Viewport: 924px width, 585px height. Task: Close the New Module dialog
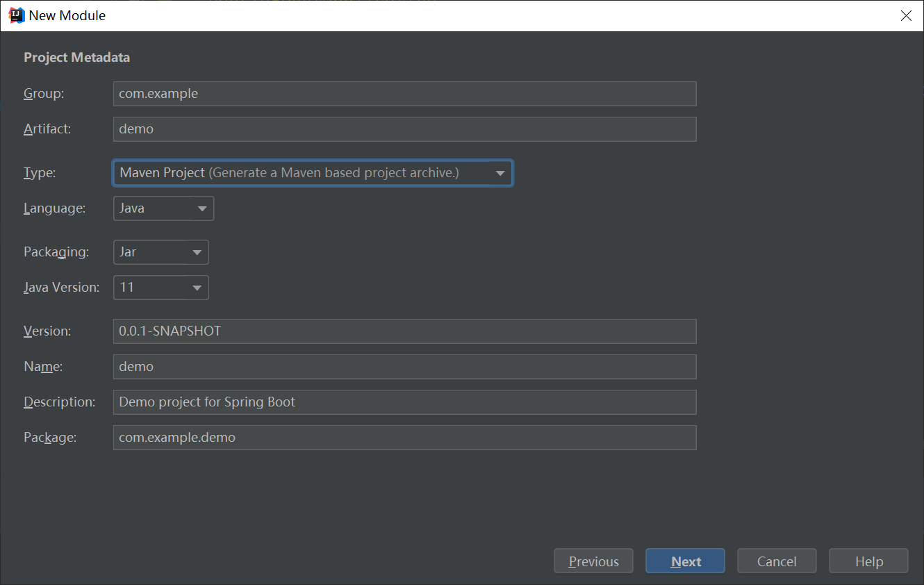[906, 15]
